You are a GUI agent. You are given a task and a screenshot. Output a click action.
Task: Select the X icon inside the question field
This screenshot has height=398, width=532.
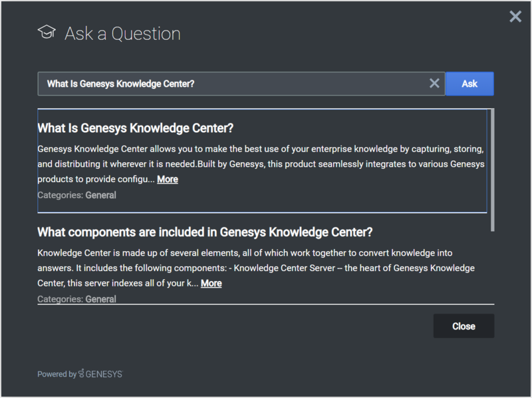click(434, 83)
